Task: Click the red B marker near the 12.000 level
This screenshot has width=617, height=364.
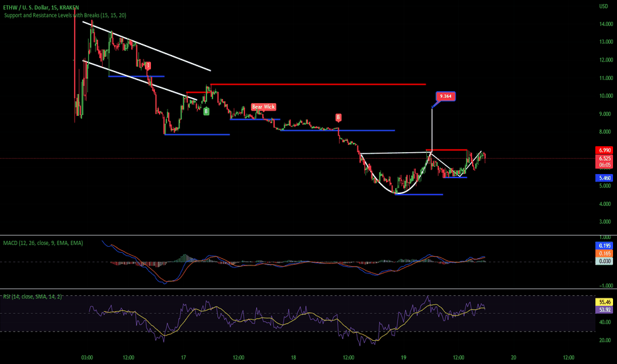Action: point(148,66)
